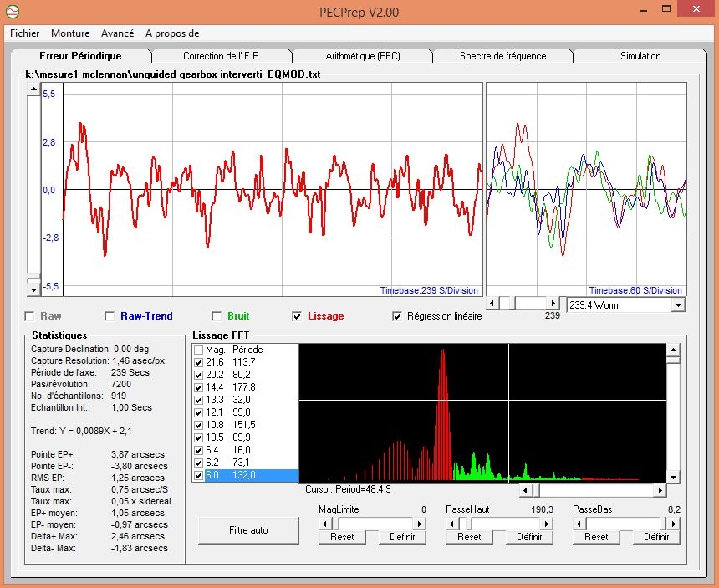Toggle the Lissage checkbox
This screenshot has height=588, width=719.
tap(297, 316)
